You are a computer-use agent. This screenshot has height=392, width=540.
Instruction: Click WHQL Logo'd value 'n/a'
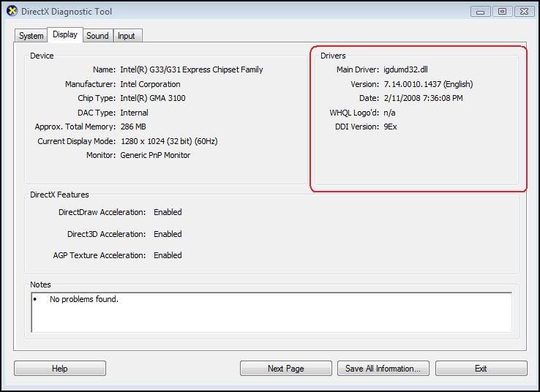[389, 113]
